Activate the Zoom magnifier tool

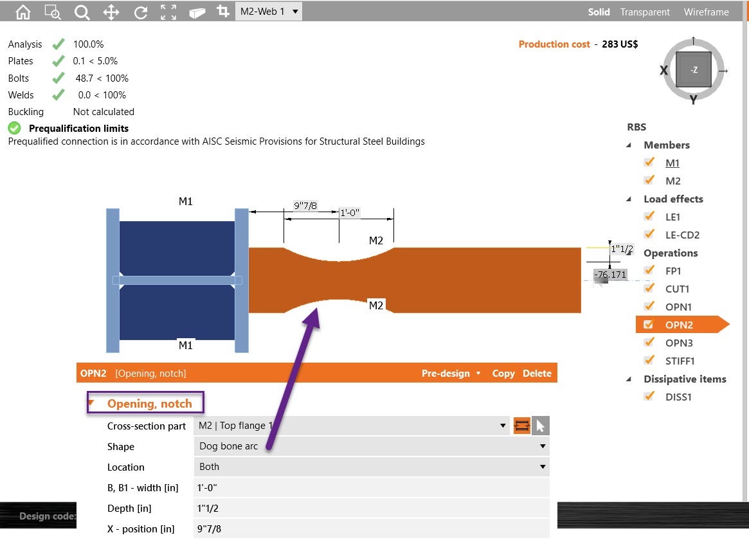point(81,11)
